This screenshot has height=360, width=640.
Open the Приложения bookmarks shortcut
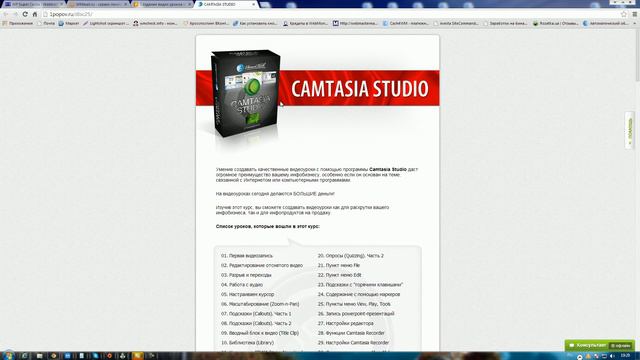[18, 23]
